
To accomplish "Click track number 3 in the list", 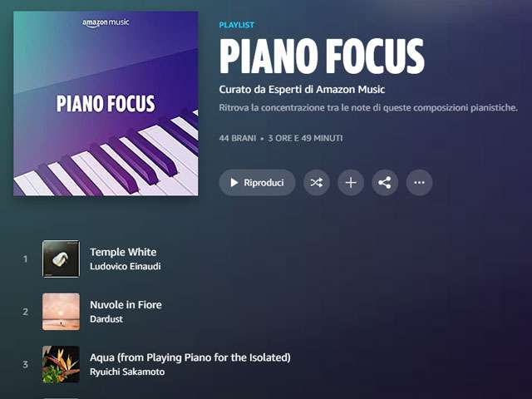I will 25,365.
